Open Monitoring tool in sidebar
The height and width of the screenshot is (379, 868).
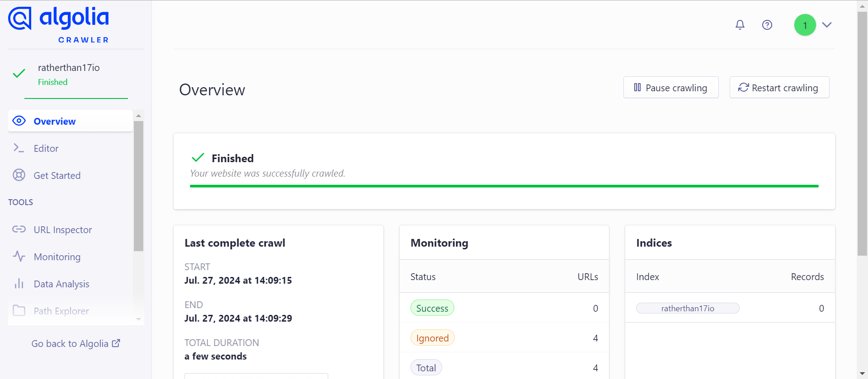(71, 257)
